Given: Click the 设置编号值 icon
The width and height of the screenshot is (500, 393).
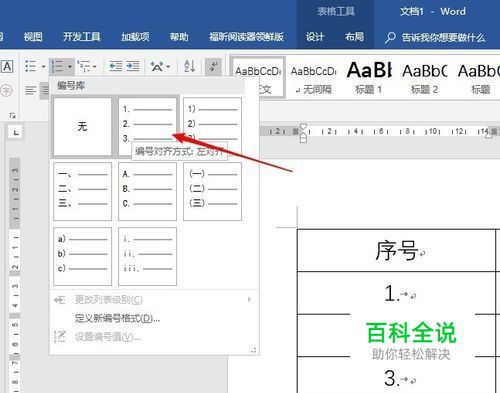Looking at the screenshot, I should coord(60,337).
